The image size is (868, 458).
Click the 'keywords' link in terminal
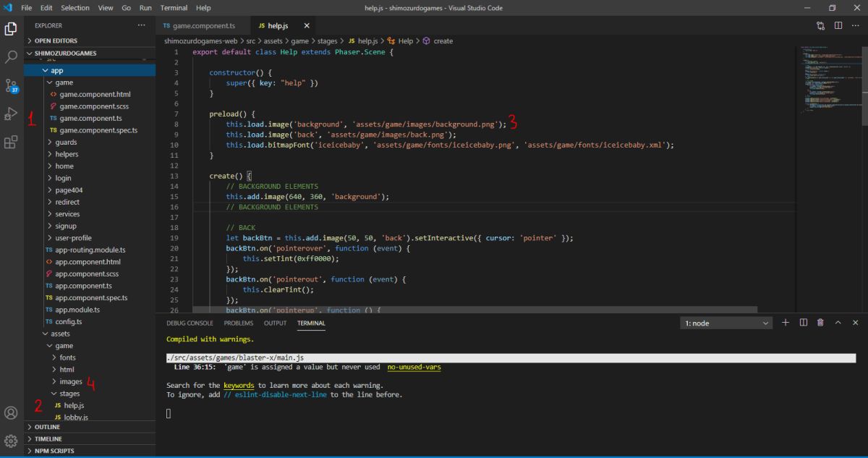click(239, 386)
